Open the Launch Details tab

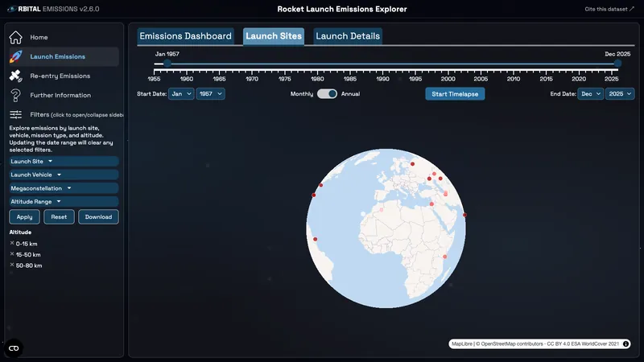pyautogui.click(x=348, y=36)
